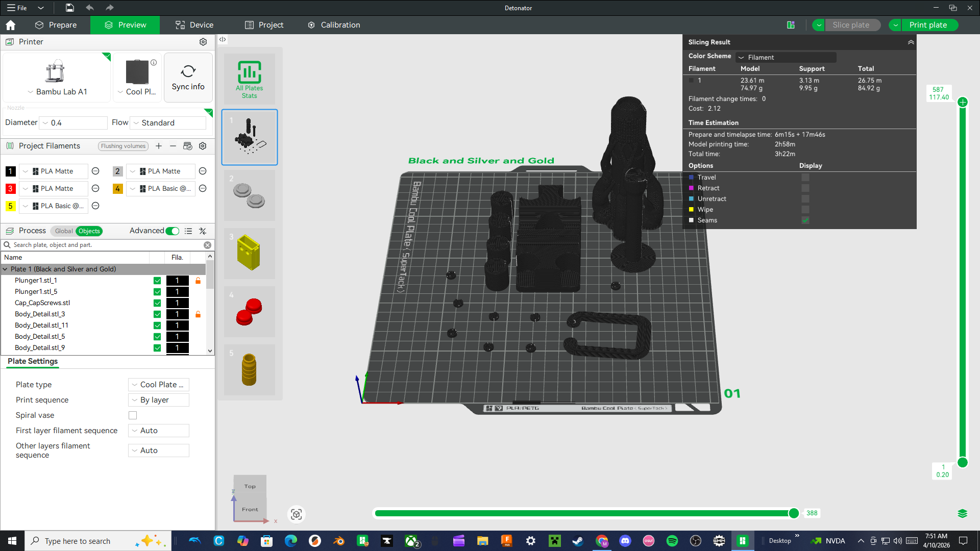Screen dimensions: 980x551
Task: Collapse the Slicing Result panel
Action: [911, 42]
